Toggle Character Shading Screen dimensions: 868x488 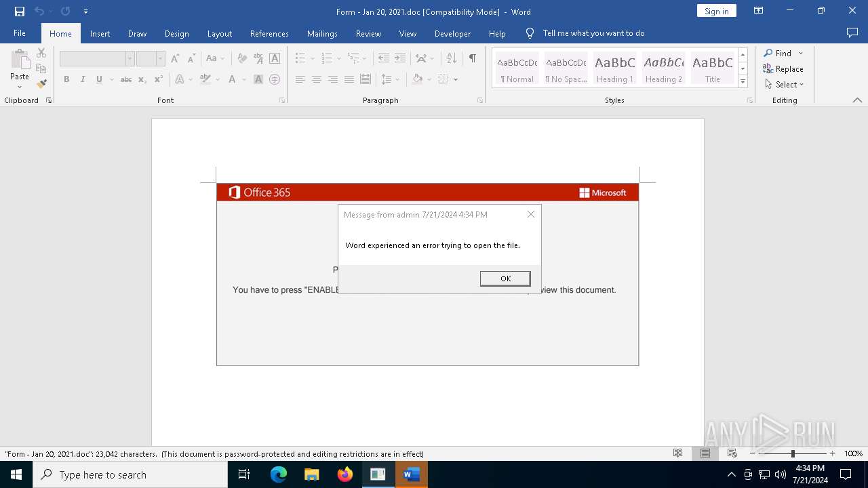(258, 79)
